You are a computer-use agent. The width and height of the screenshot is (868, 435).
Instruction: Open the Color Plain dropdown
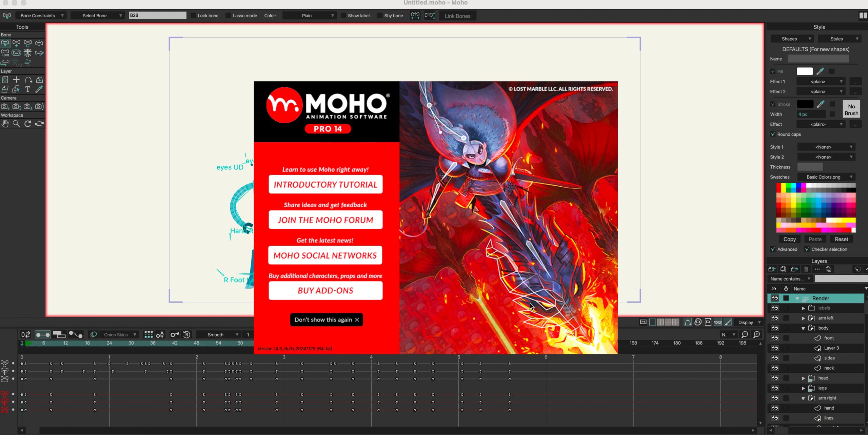309,16
